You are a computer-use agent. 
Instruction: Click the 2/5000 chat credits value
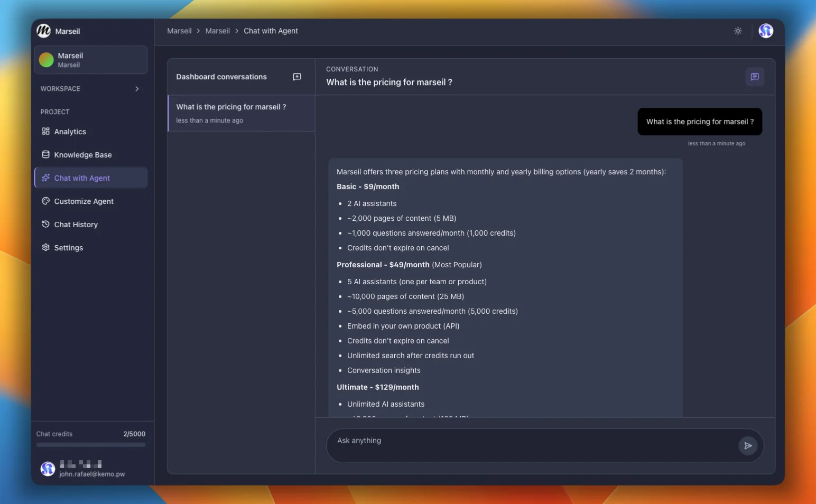click(x=134, y=434)
